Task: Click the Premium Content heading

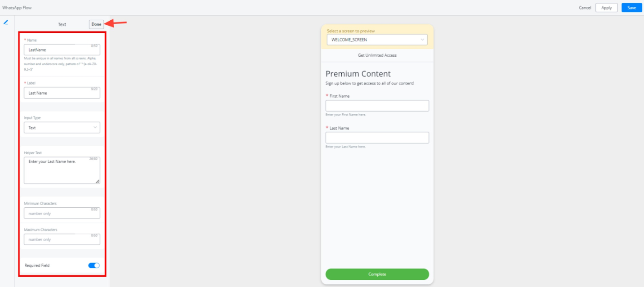Action: tap(358, 74)
